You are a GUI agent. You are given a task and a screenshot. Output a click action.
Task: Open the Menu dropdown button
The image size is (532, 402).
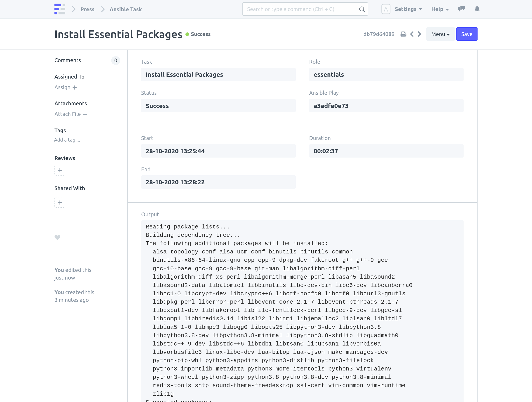tap(440, 34)
